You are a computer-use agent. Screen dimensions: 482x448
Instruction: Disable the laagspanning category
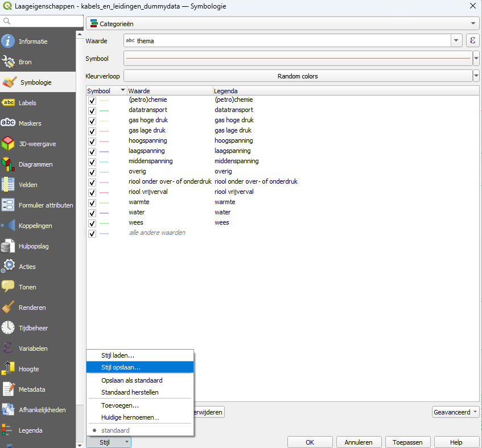[92, 152]
